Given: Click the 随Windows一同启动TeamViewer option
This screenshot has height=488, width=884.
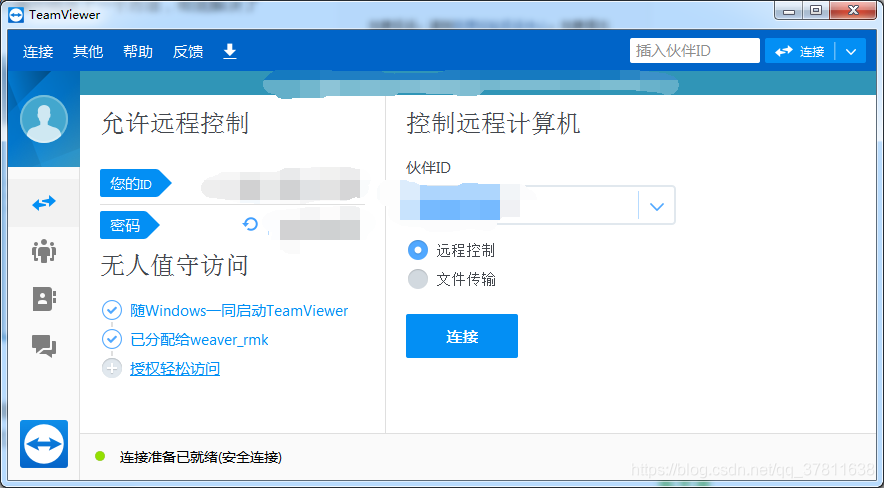Looking at the screenshot, I should click(x=239, y=310).
